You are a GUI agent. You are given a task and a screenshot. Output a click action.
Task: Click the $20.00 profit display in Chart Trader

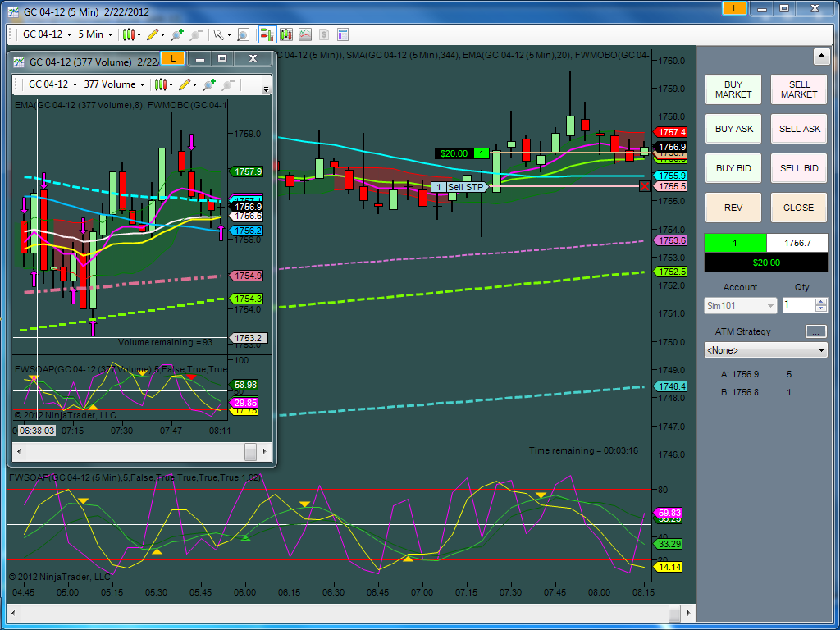766,262
